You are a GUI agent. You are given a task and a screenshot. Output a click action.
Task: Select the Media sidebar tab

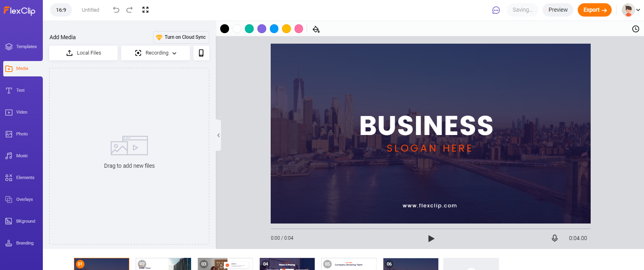23,69
